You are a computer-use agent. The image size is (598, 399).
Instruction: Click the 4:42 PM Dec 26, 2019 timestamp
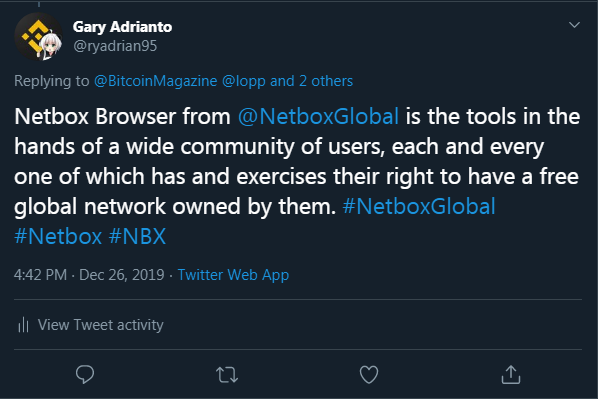(x=89, y=275)
